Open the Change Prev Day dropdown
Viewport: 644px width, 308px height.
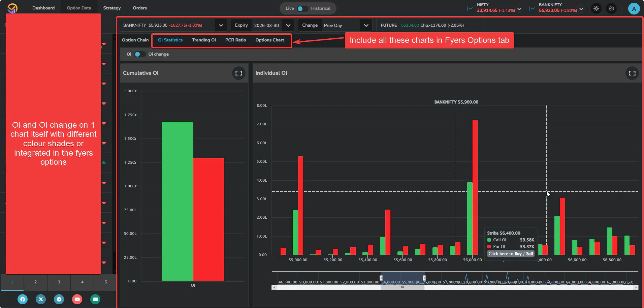point(366,25)
